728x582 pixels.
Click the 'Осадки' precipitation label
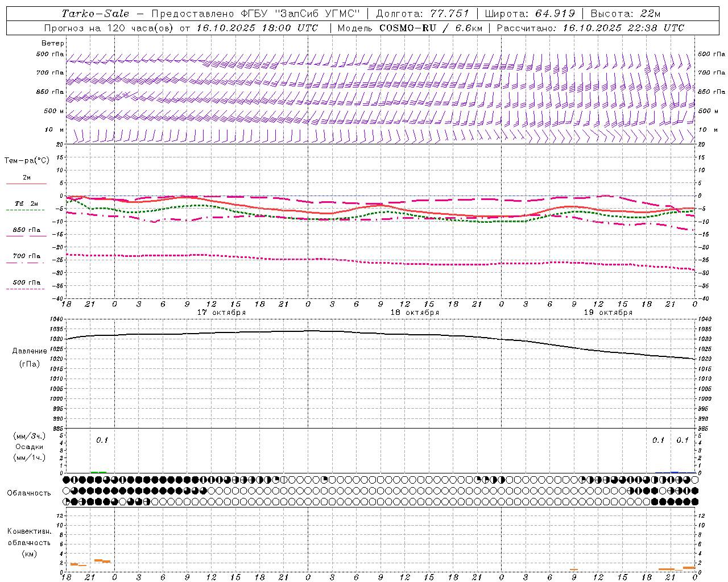30,447
